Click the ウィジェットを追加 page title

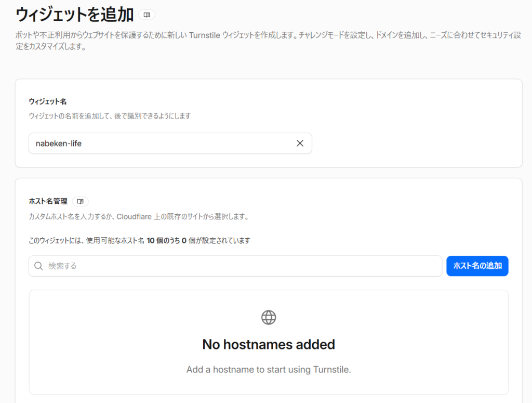tap(75, 15)
